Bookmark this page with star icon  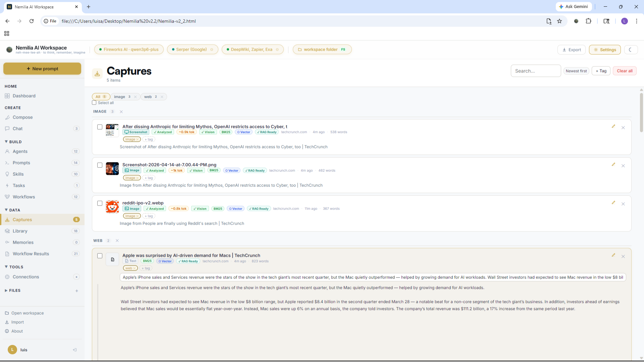tap(559, 21)
